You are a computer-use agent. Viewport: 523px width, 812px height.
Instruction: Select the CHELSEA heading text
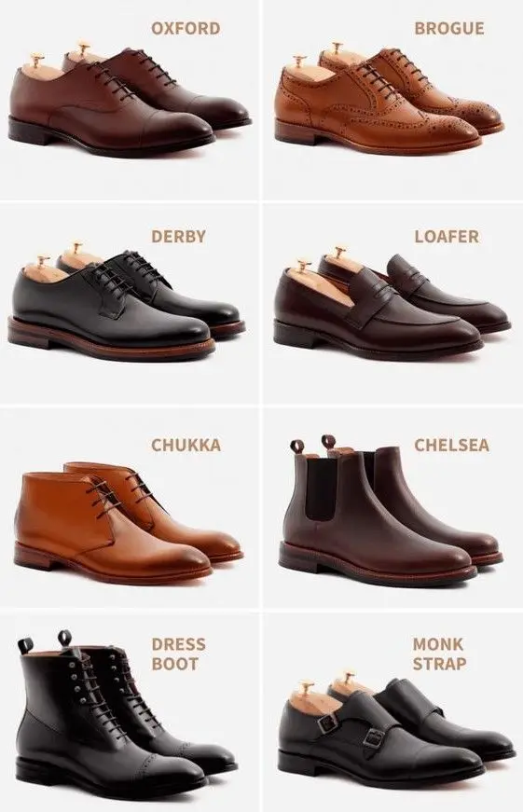click(451, 445)
